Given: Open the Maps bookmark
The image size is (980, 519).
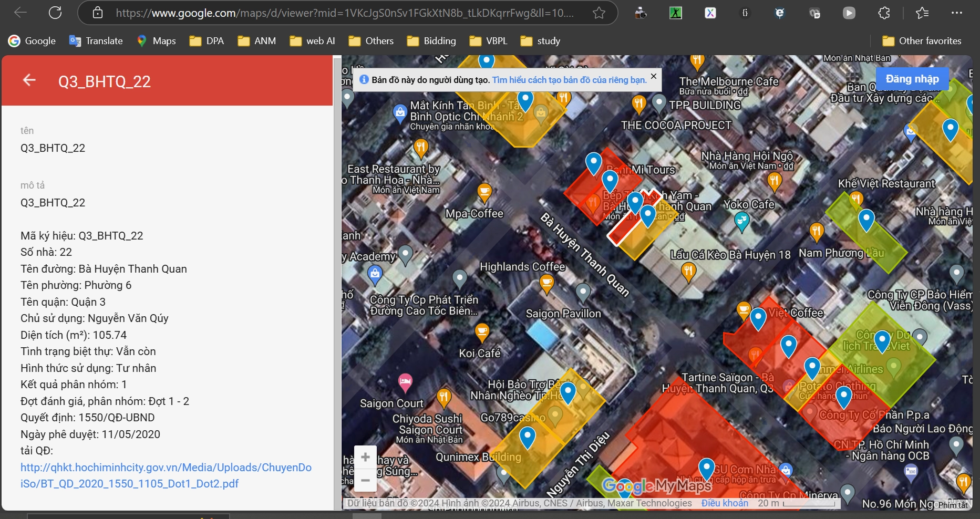Looking at the screenshot, I should 157,41.
